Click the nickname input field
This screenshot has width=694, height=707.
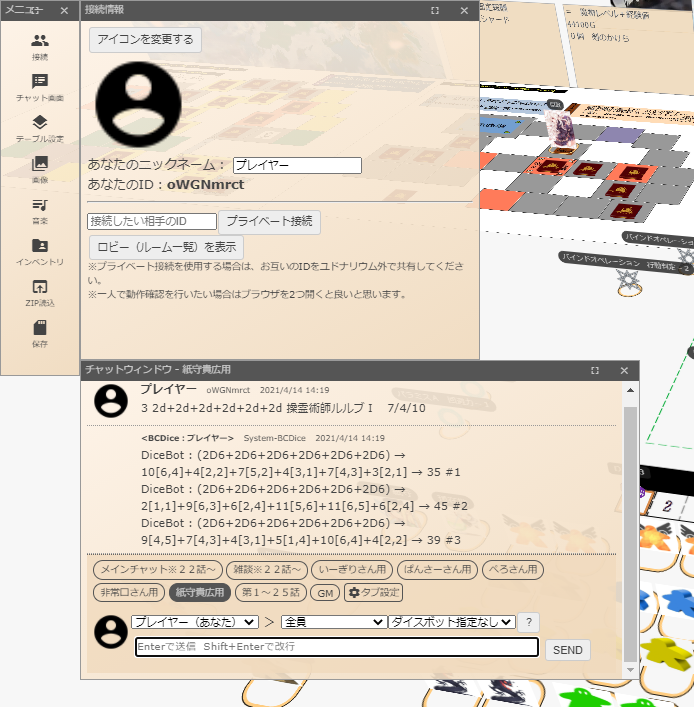[x=297, y=166]
